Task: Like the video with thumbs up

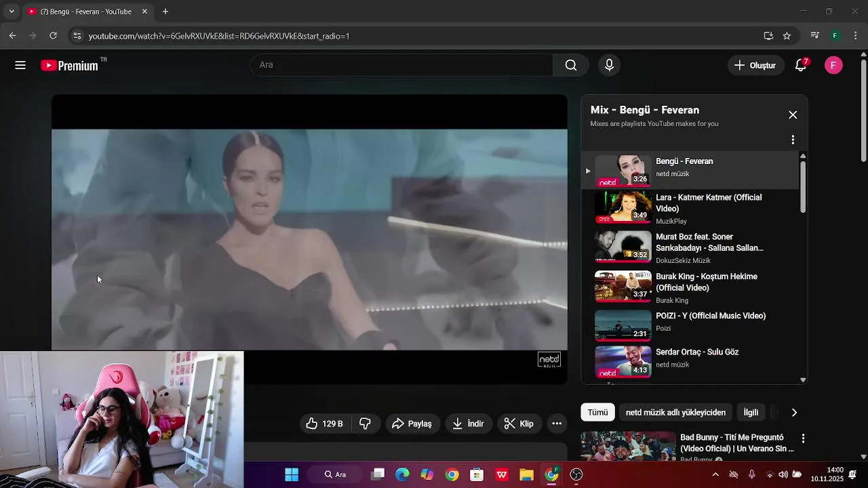Action: point(325,424)
